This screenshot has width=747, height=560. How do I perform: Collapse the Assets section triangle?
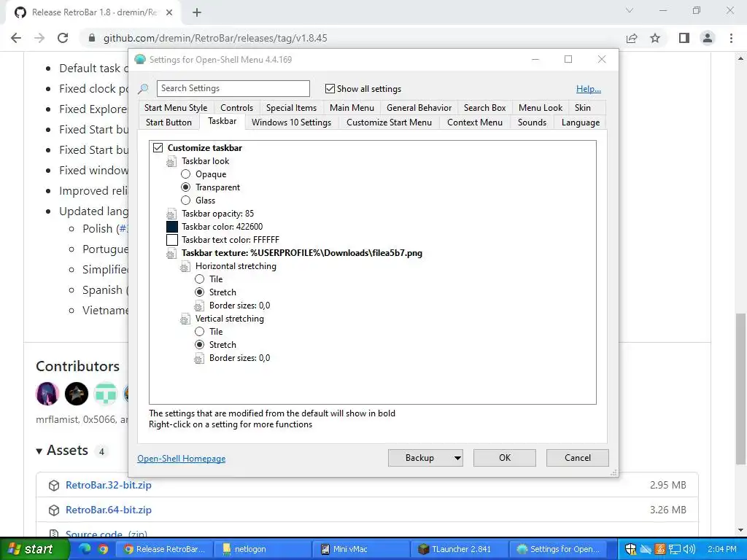point(39,451)
